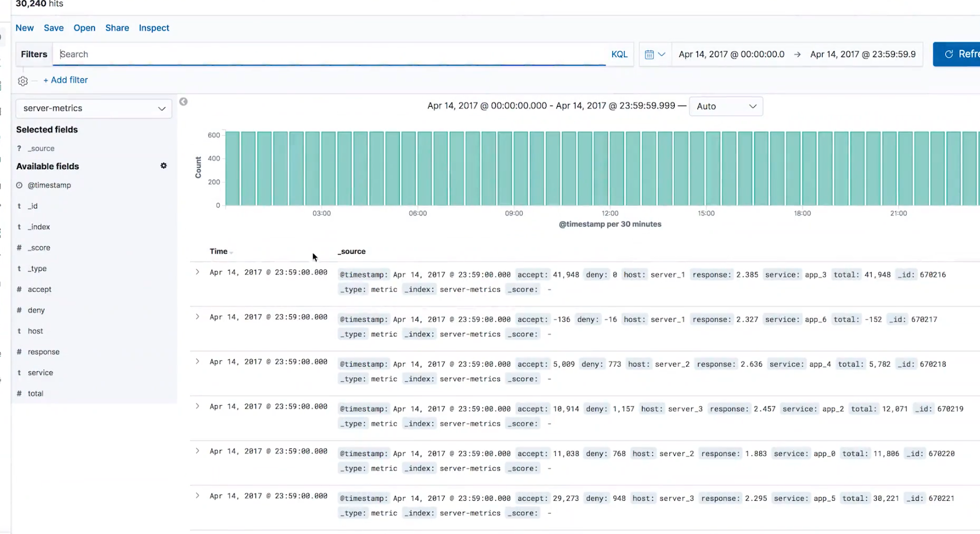
Task: Click the Refresh button
Action: click(x=957, y=54)
